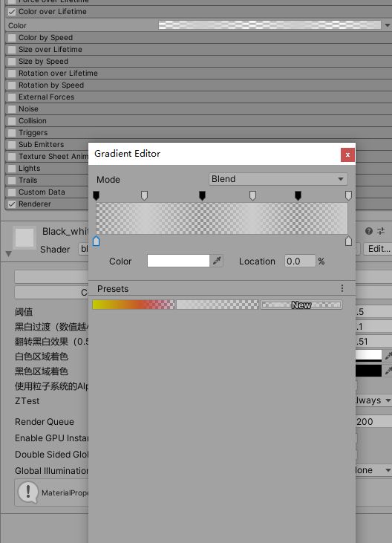Click the eyedropper next to white region tint
The width and height of the screenshot is (392, 543).
pos(388,356)
